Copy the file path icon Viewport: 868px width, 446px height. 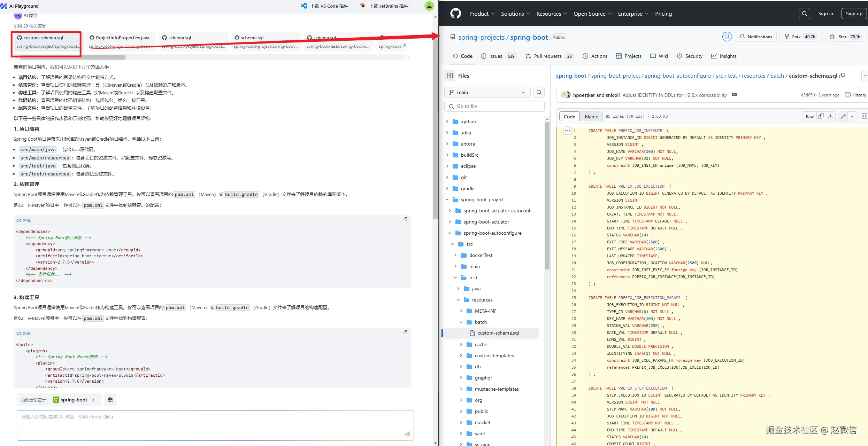pyautogui.click(x=842, y=76)
